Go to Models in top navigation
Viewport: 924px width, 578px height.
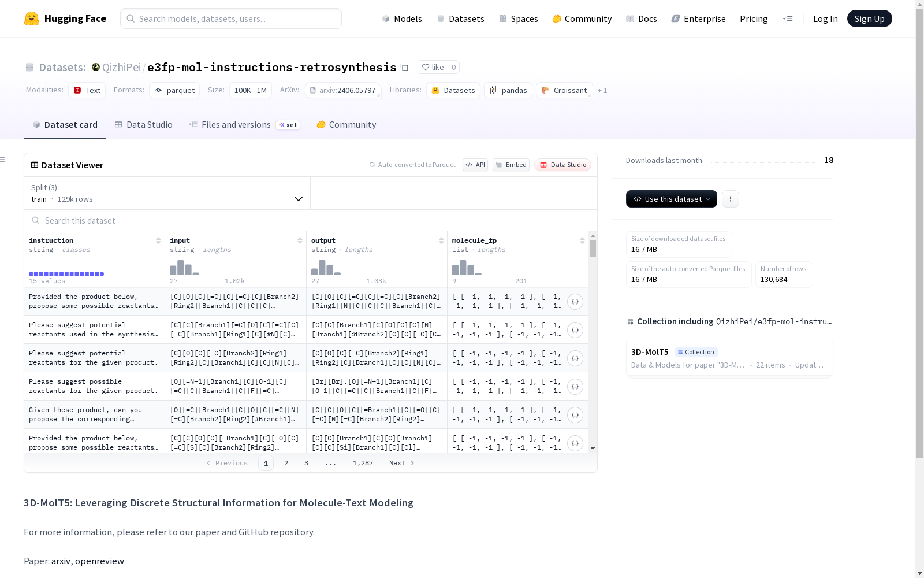402,18
